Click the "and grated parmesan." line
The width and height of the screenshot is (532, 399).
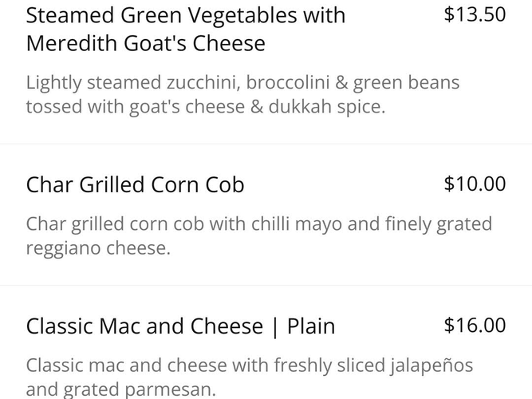click(120, 389)
